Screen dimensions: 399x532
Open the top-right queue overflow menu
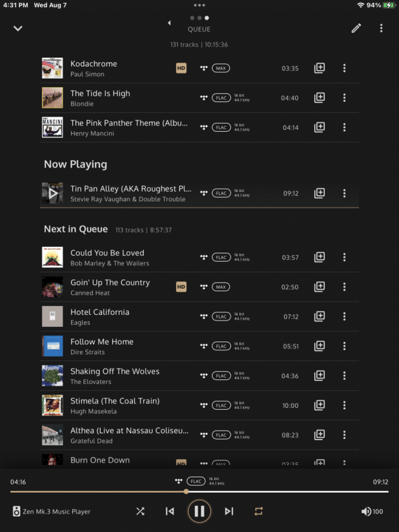pyautogui.click(x=381, y=28)
